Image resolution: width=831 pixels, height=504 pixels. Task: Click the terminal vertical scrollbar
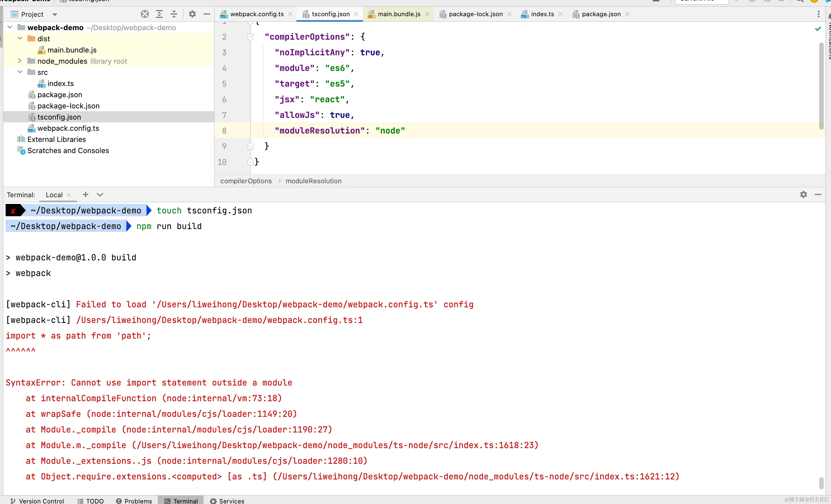point(821,483)
